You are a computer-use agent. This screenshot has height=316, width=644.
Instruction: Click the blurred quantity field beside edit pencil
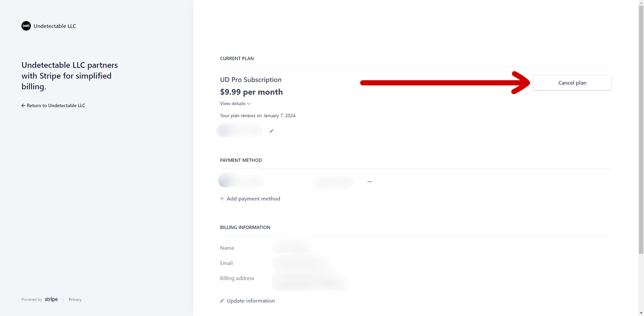pyautogui.click(x=240, y=130)
